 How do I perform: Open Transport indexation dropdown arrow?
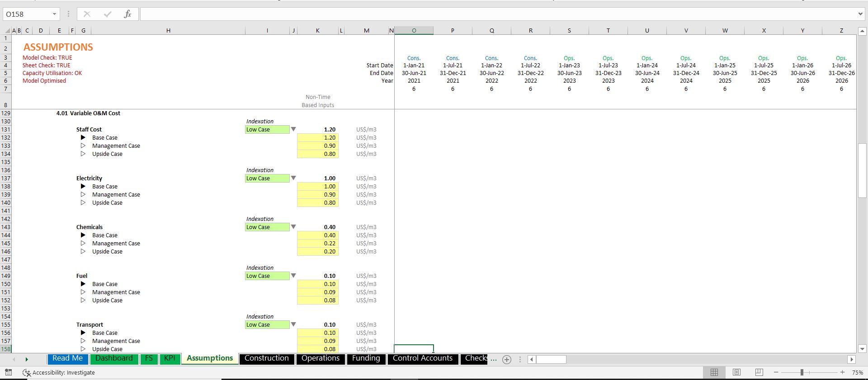click(x=293, y=324)
